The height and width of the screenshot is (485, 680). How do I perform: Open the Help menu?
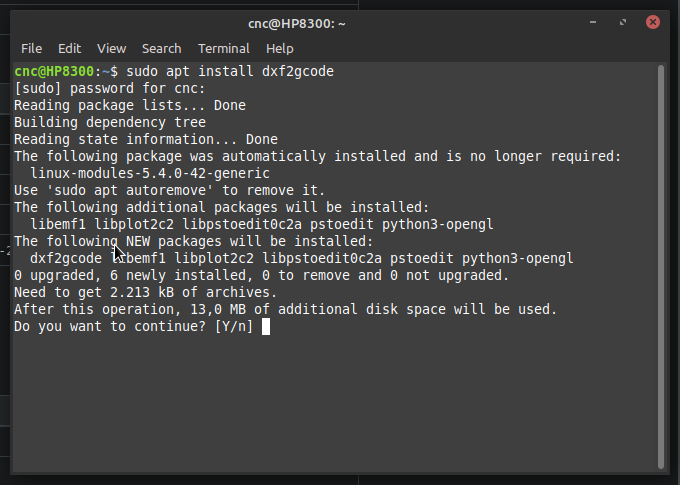(x=280, y=49)
